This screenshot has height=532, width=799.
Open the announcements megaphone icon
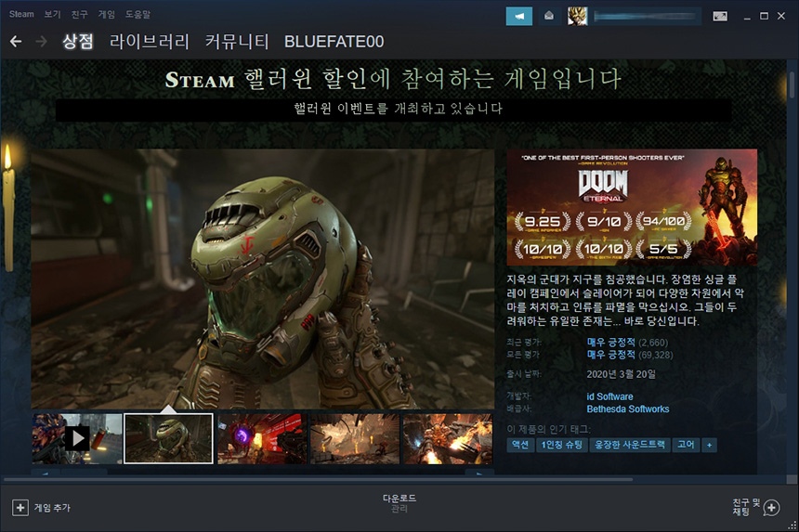click(518, 17)
